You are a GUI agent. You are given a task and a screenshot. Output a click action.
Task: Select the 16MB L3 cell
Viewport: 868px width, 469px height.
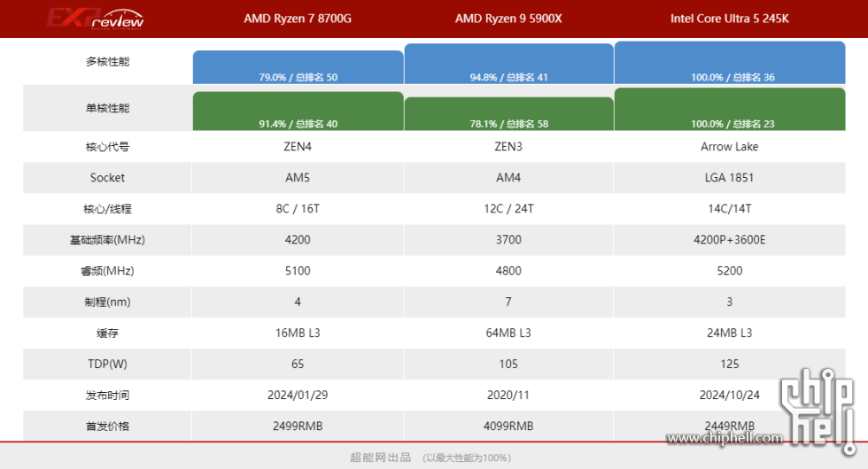[x=298, y=333]
